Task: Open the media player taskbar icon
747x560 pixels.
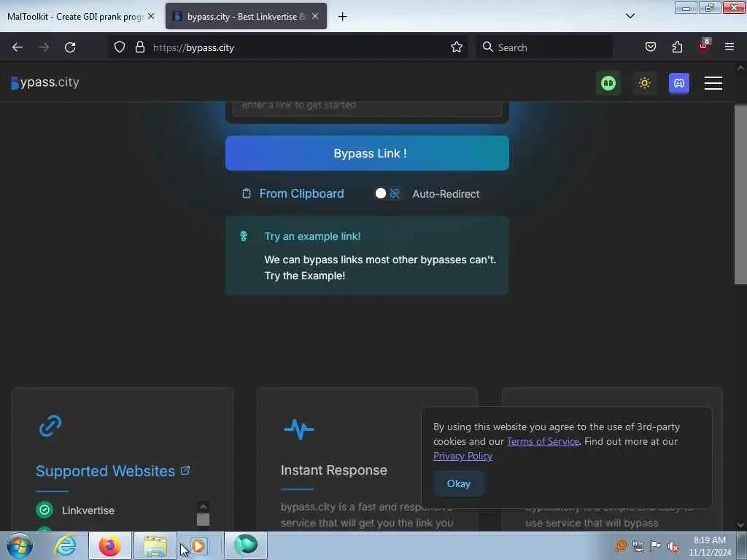Action: pyautogui.click(x=199, y=545)
